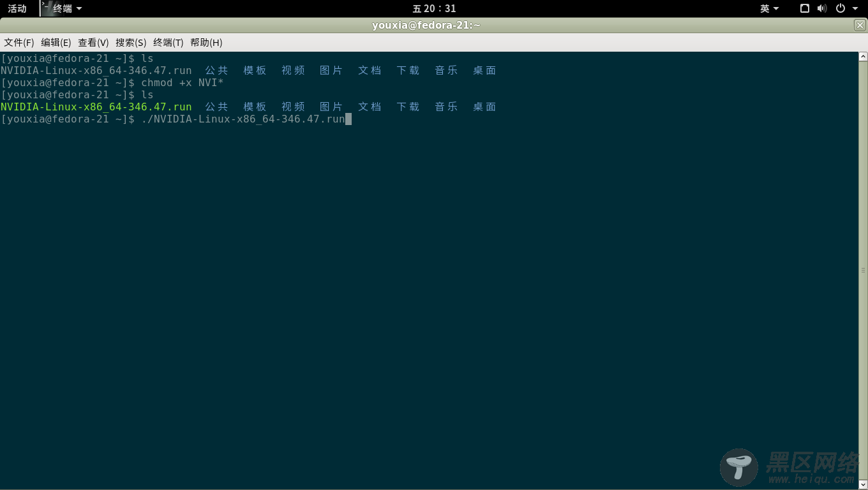Click the 活动 activities button
This screenshot has height=490, width=868.
tap(17, 8)
